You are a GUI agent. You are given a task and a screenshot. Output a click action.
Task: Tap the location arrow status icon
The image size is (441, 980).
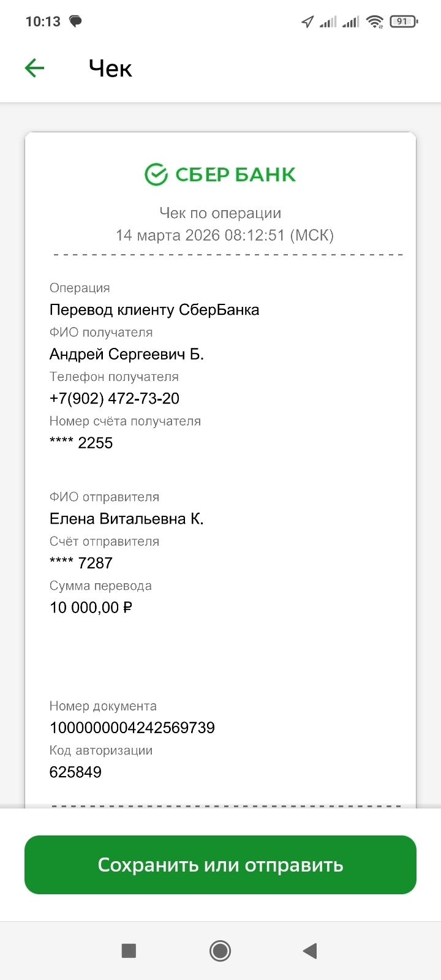(x=307, y=22)
